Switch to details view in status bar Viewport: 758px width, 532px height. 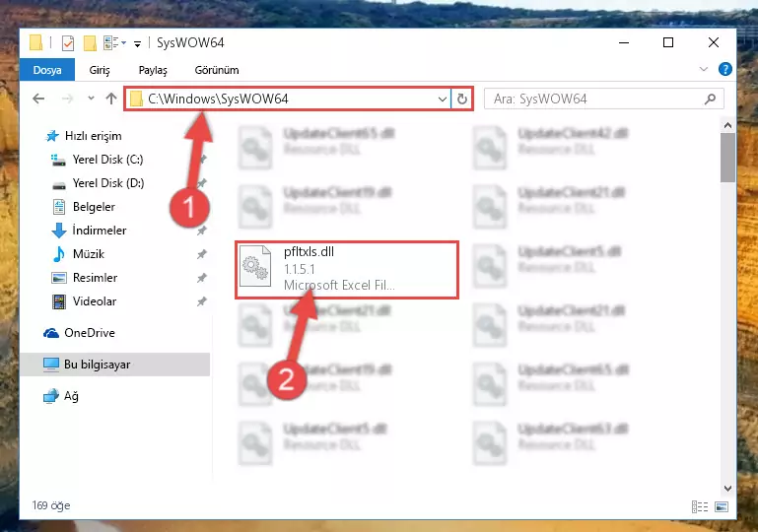point(700,506)
